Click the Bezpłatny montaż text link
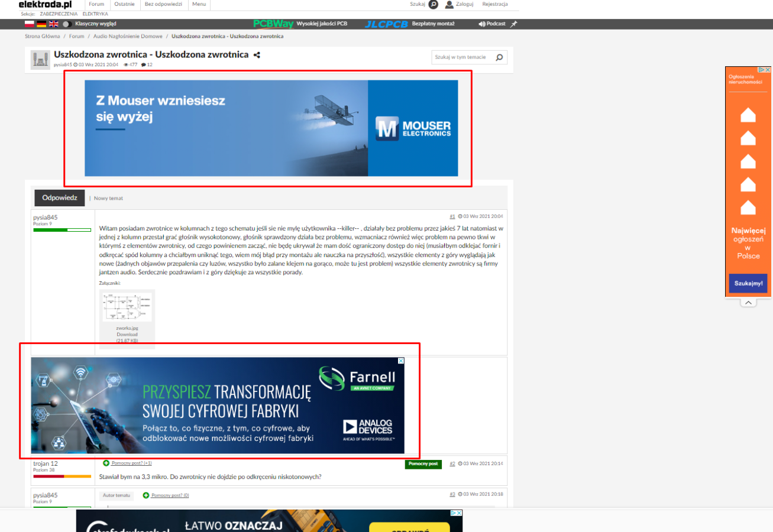The height and width of the screenshot is (532, 773). [x=433, y=24]
